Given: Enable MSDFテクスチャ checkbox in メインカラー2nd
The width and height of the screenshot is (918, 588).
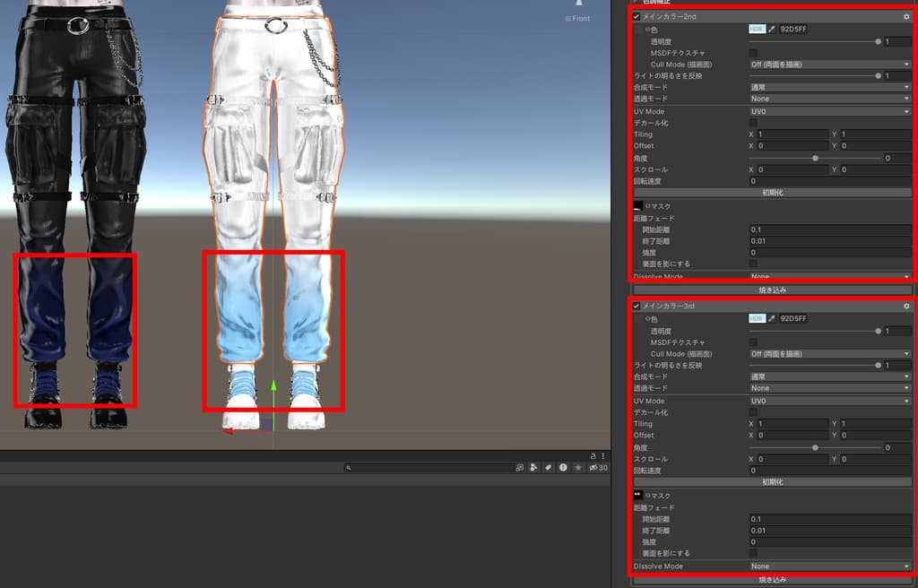Looking at the screenshot, I should tap(753, 53).
